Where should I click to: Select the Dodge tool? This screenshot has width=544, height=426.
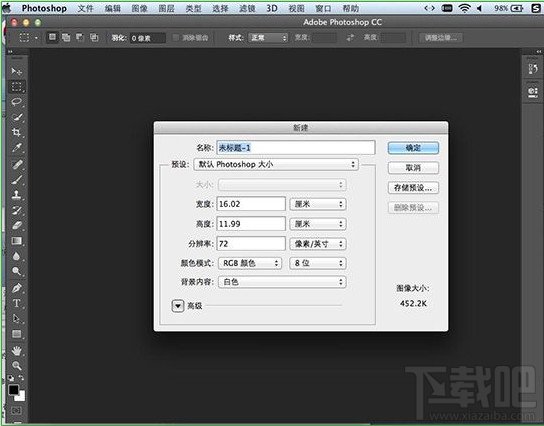click(16, 271)
